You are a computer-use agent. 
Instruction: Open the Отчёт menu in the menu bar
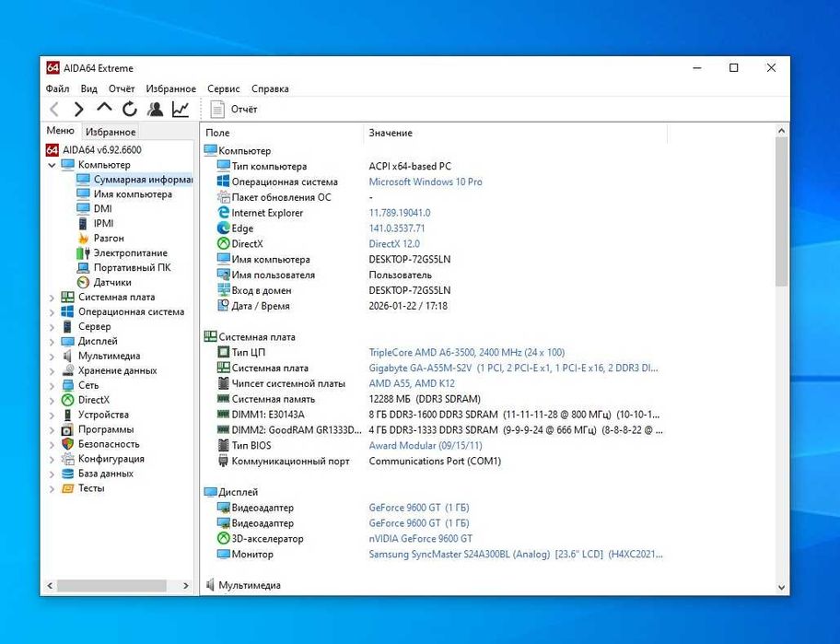click(122, 88)
